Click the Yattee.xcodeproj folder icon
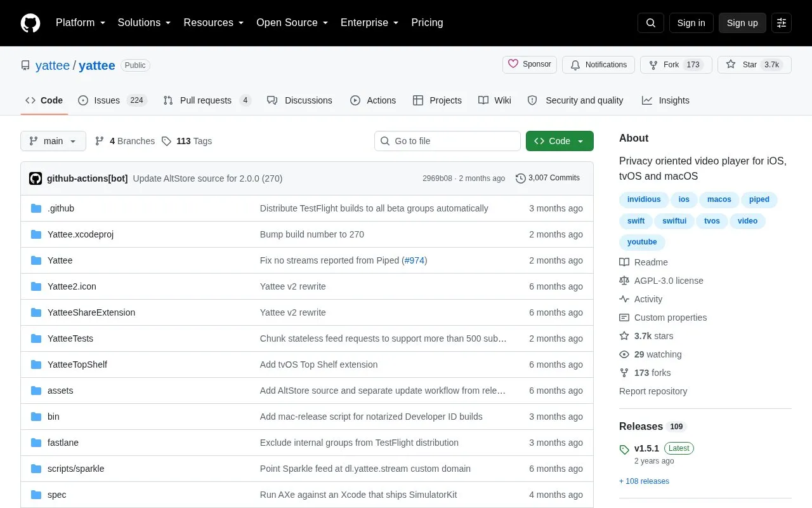The image size is (812, 508). point(36,234)
